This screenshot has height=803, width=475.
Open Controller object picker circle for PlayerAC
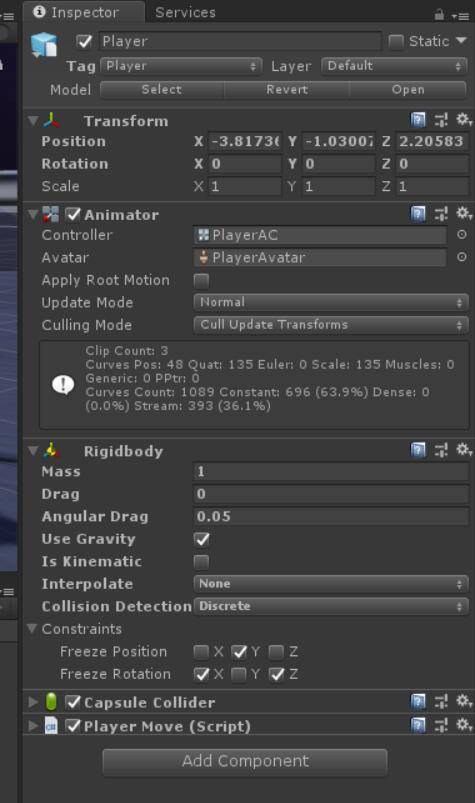click(x=462, y=235)
